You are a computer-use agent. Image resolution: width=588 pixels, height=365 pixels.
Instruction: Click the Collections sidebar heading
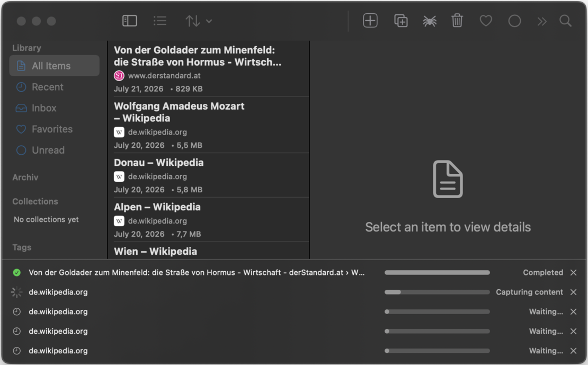click(x=35, y=201)
